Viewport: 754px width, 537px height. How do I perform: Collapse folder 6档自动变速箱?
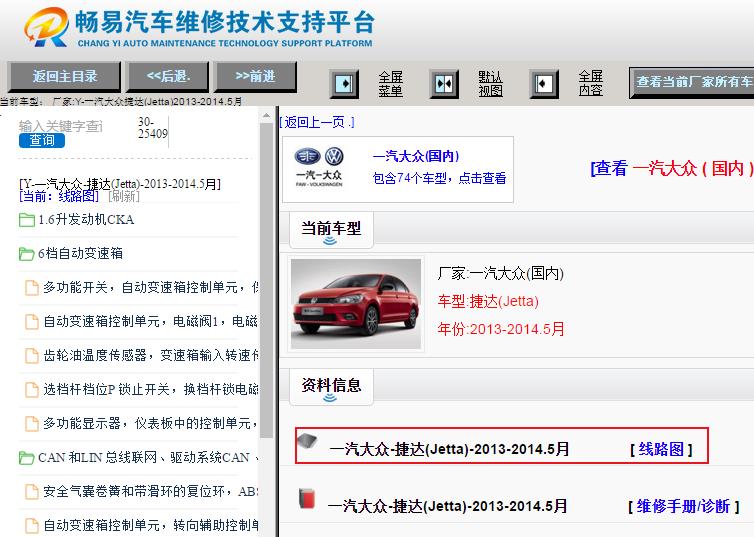(80, 253)
